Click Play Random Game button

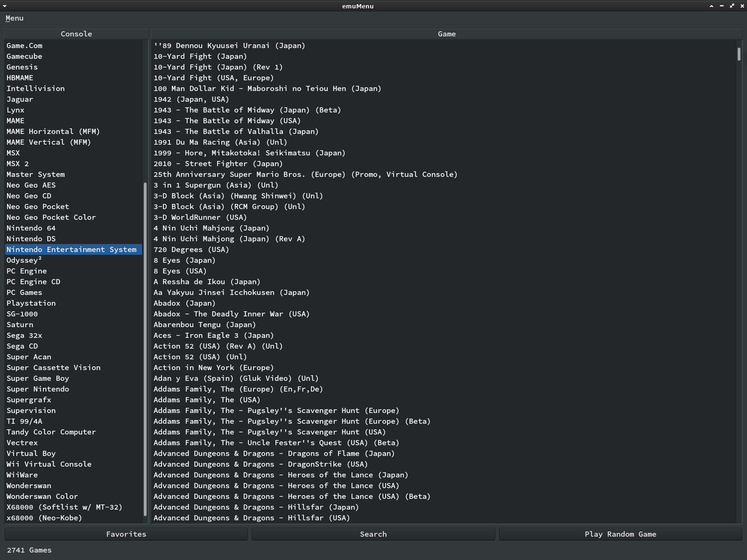[620, 534]
